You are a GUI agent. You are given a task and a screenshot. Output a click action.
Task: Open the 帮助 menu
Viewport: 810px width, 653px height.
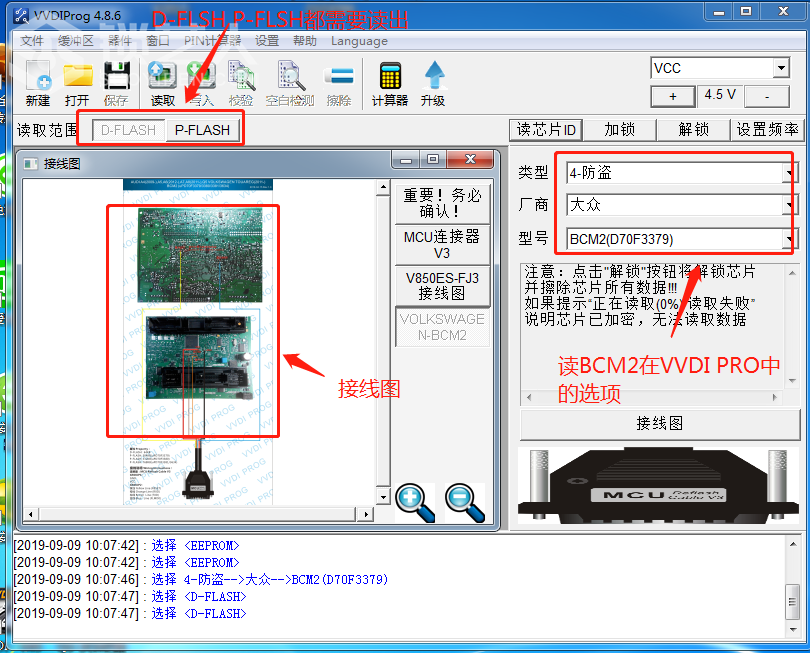(x=305, y=41)
